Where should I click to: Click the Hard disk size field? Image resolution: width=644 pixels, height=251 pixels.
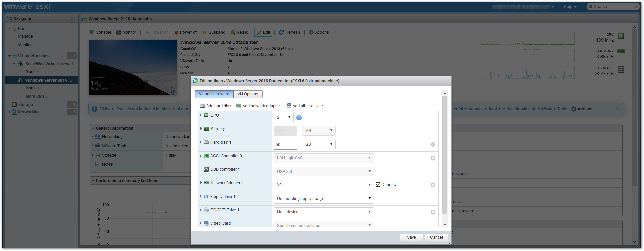pyautogui.click(x=285, y=144)
